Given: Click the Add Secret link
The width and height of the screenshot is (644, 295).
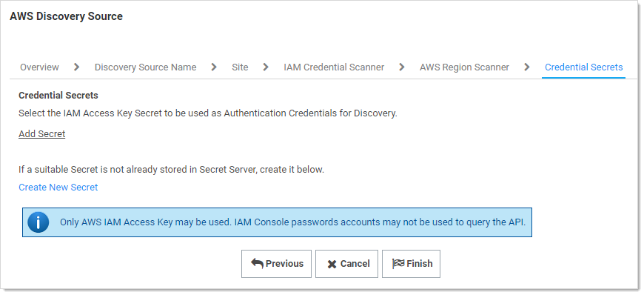Looking at the screenshot, I should [x=42, y=134].
